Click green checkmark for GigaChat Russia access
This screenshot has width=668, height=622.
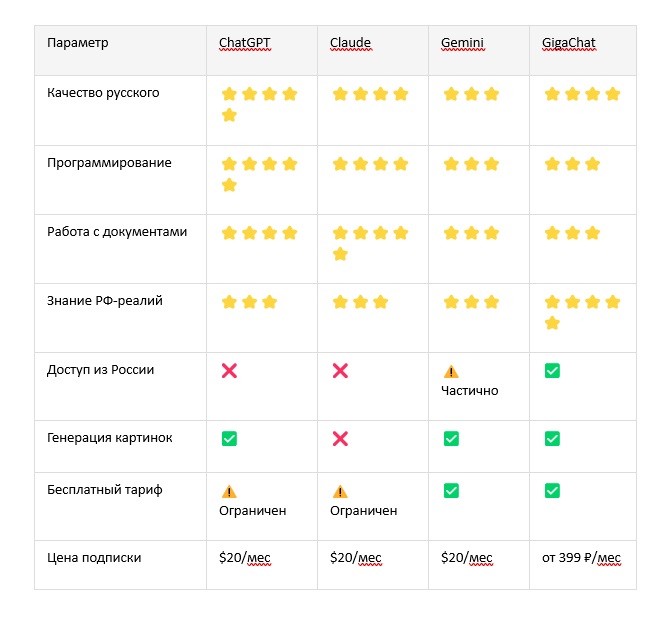552,371
